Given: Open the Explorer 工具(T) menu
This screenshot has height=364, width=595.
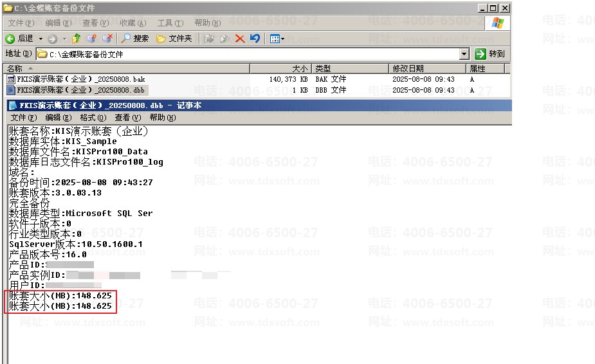Looking at the screenshot, I should pos(170,23).
